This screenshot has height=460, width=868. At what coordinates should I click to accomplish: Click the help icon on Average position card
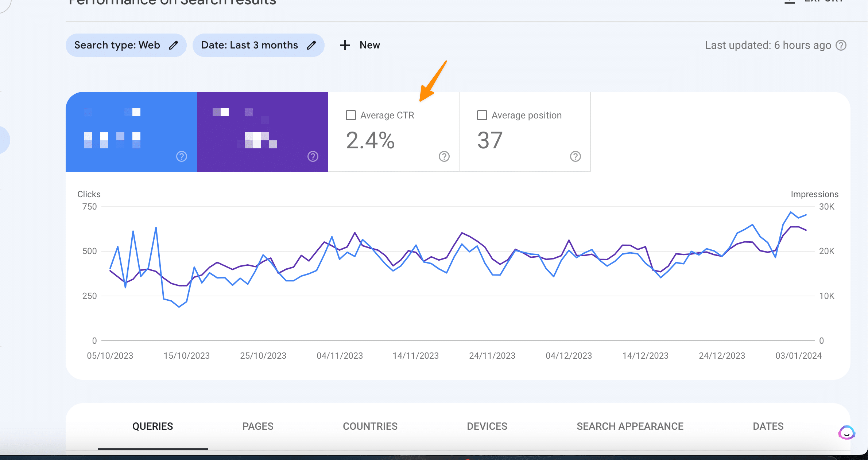575,157
